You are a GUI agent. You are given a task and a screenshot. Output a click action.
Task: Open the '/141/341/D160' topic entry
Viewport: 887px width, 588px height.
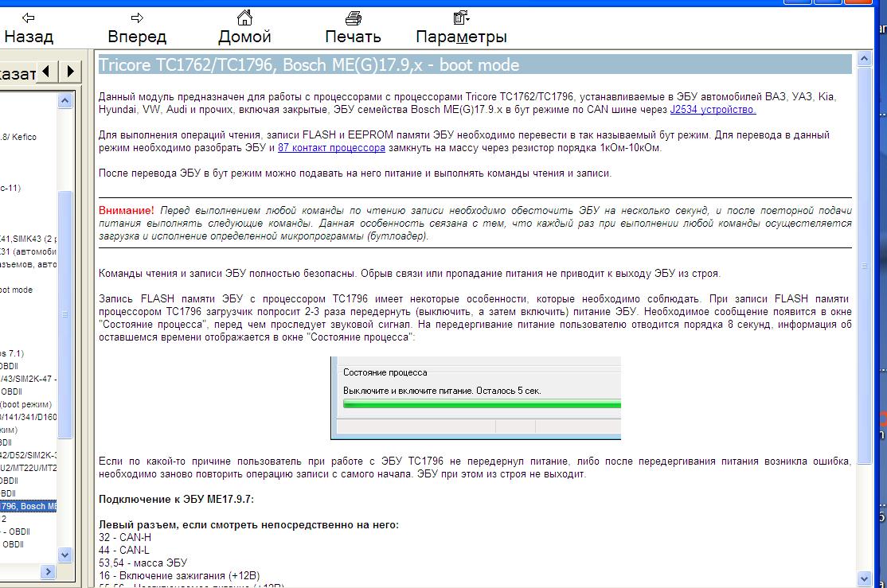point(29,417)
